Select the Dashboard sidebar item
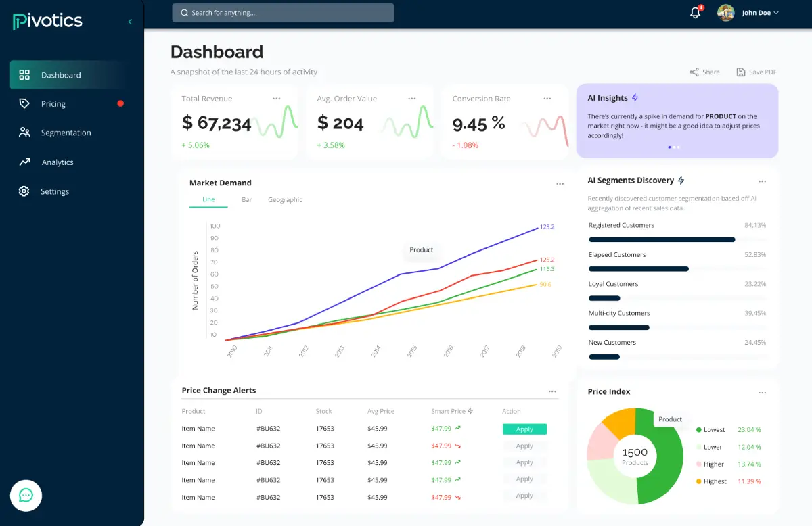Screen dimensions: 812x526 click(61, 75)
